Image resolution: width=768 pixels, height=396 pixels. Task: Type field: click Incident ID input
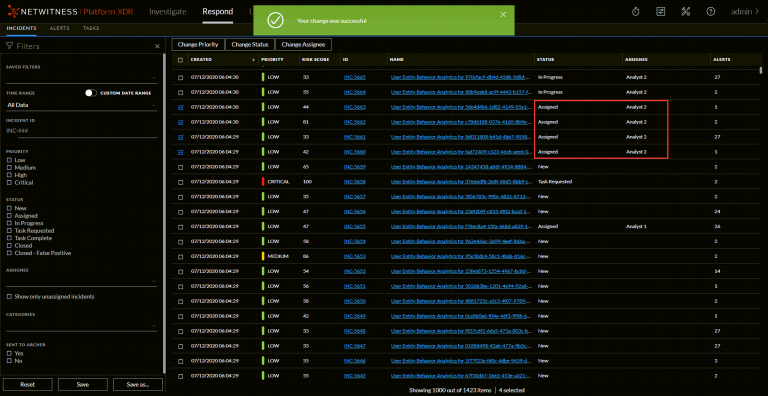coord(81,131)
